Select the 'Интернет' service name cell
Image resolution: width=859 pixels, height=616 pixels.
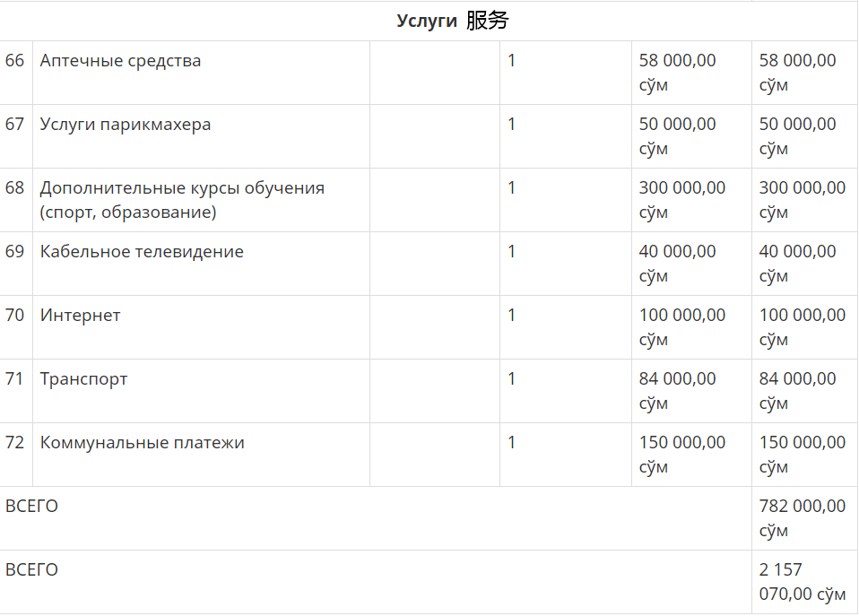(80, 316)
